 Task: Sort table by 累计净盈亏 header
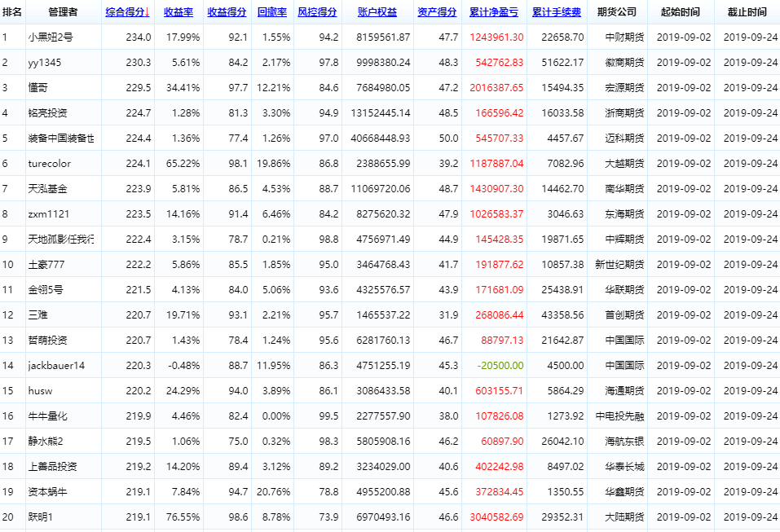point(494,12)
